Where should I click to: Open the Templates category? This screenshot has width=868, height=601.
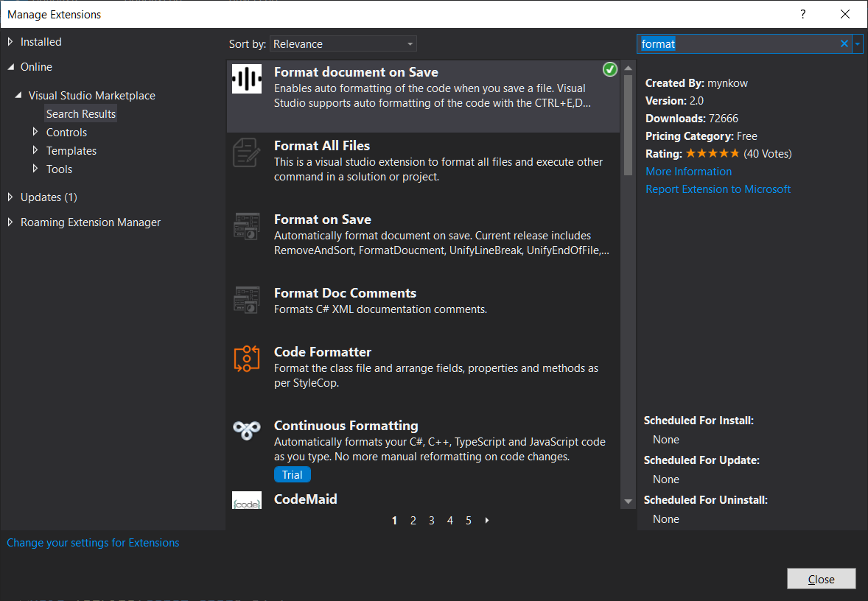71,150
